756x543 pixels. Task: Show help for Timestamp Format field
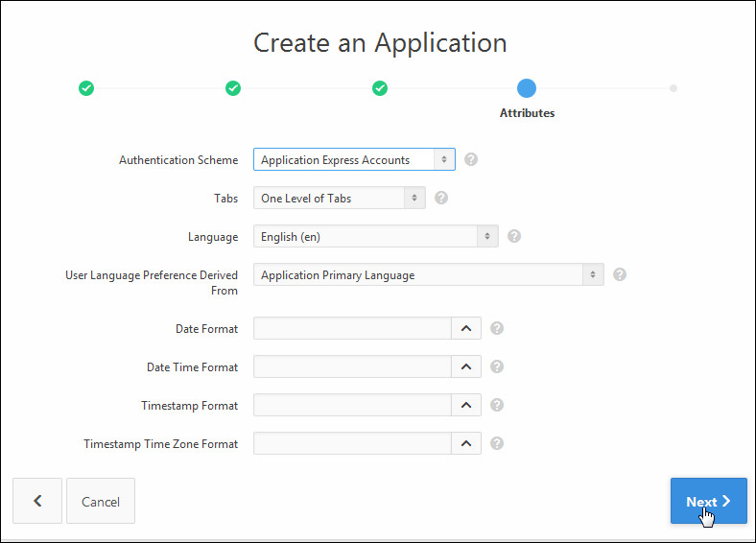pyautogui.click(x=497, y=405)
